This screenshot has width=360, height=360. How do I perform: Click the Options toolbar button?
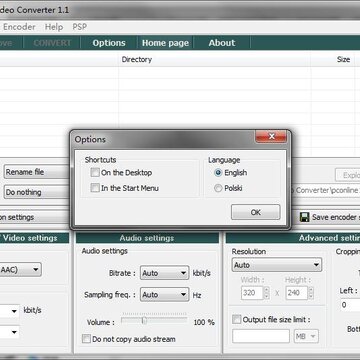pos(109,43)
